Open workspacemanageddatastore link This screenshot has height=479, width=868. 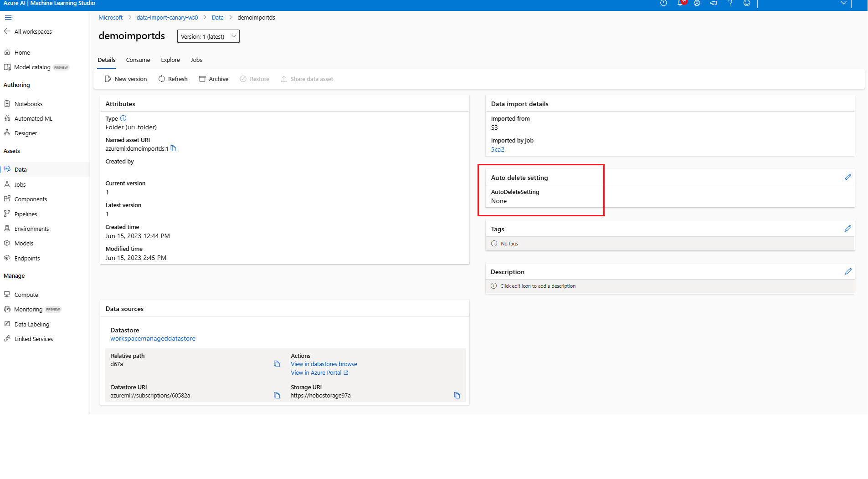tap(153, 338)
